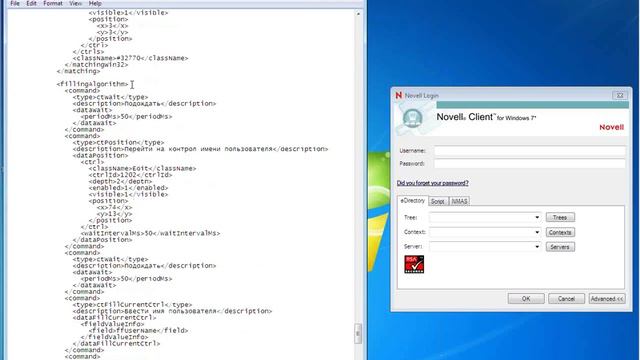Viewport: 640px width, 360px height.
Task: Click into the Username field
Action: (x=529, y=151)
